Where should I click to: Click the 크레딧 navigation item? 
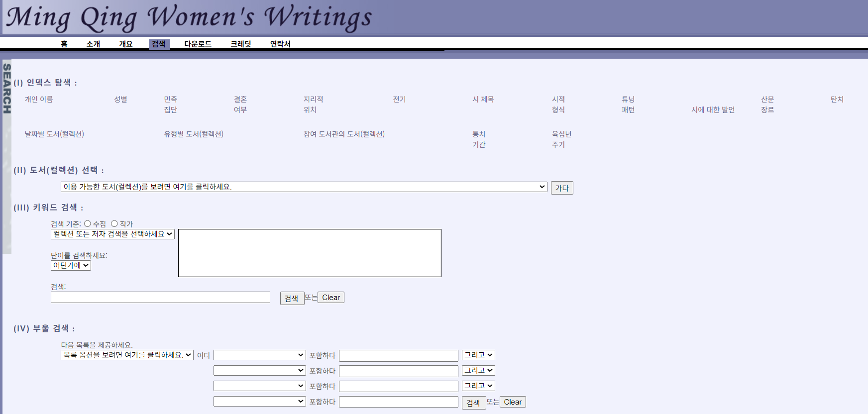click(240, 44)
